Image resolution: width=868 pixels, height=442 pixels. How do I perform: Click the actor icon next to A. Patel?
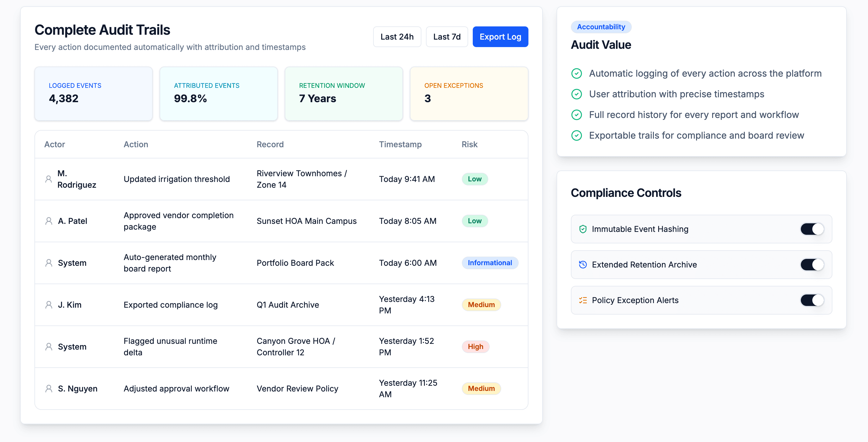point(48,221)
